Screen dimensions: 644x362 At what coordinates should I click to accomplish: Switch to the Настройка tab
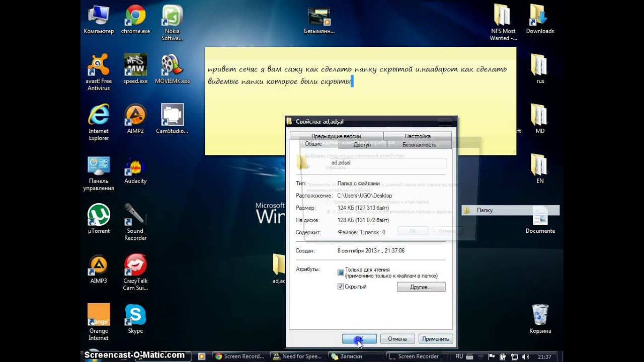point(418,136)
